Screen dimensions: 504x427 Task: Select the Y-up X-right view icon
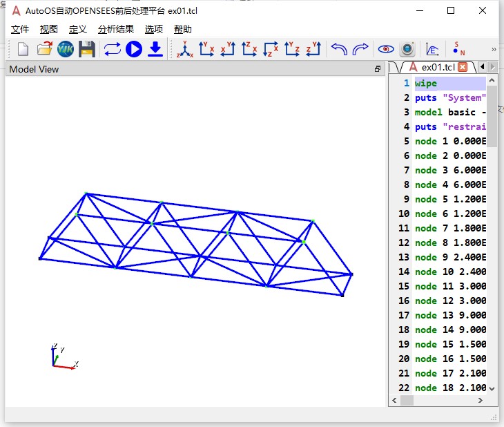pos(206,49)
